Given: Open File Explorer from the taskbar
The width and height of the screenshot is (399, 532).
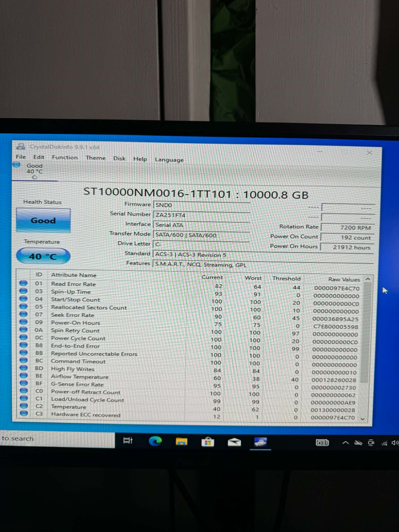Looking at the screenshot, I should pos(182,441).
